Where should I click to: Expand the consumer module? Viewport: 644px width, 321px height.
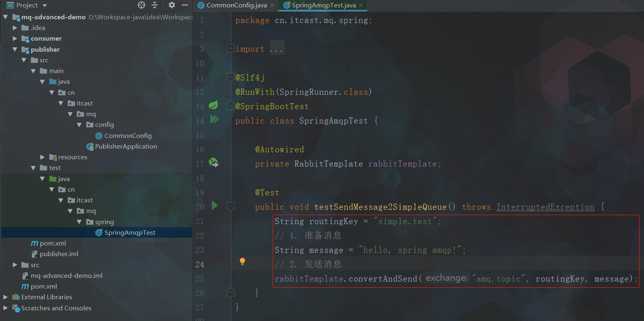[15, 39]
